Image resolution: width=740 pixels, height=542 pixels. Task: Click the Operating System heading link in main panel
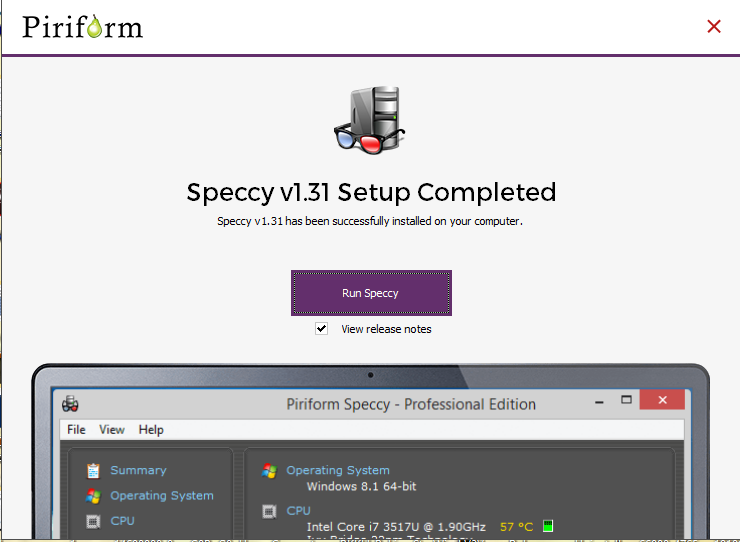click(x=338, y=470)
